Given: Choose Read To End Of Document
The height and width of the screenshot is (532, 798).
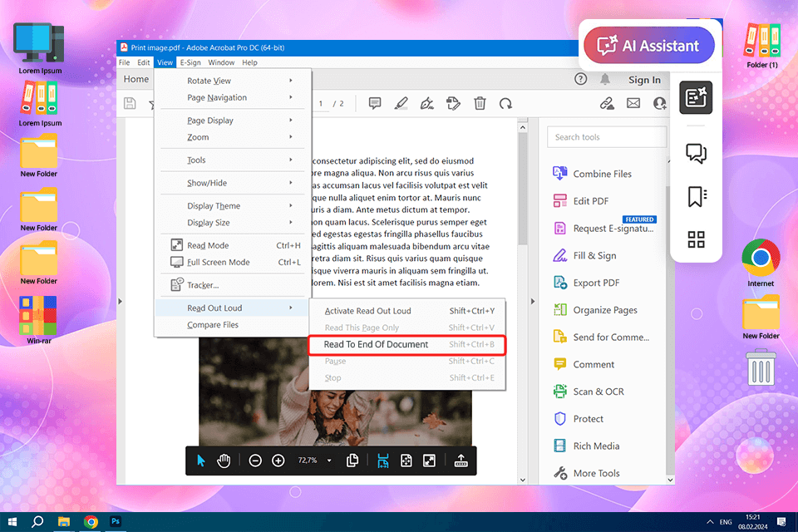Looking at the screenshot, I should (x=407, y=344).
